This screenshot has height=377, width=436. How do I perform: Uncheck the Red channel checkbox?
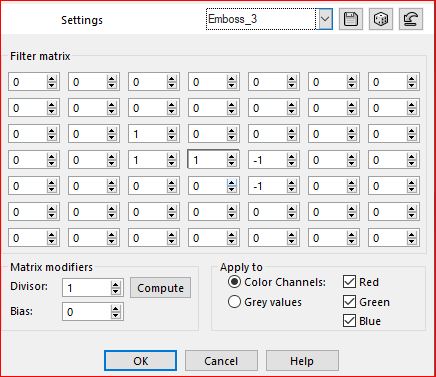[x=349, y=282]
